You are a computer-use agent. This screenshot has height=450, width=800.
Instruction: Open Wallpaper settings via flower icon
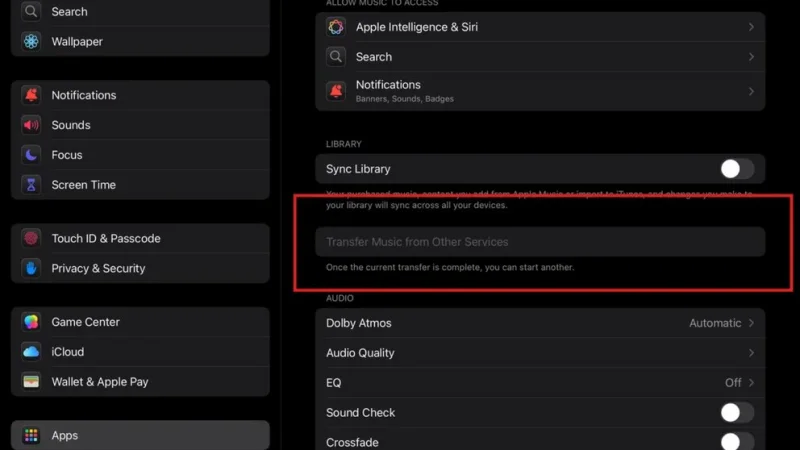31,41
